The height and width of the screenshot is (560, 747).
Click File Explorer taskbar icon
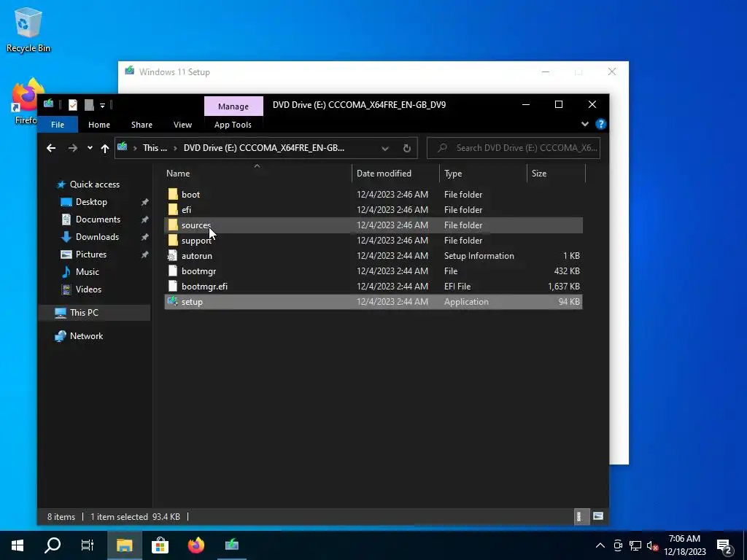(x=124, y=545)
